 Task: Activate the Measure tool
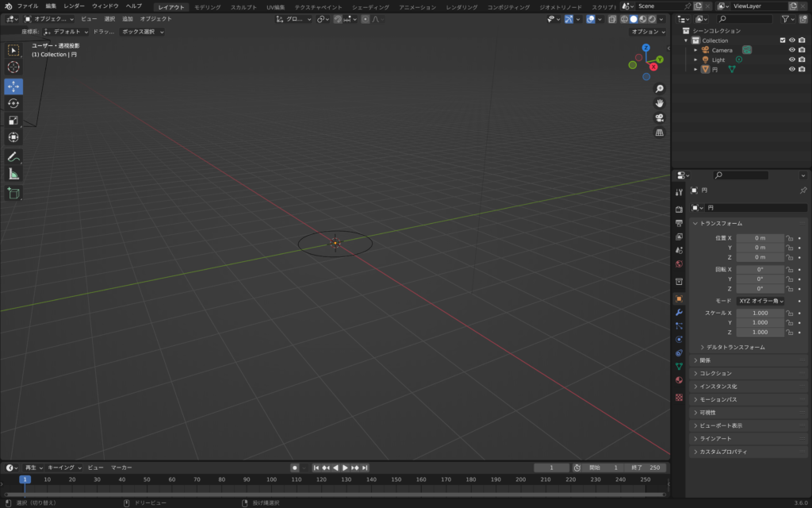(x=13, y=174)
